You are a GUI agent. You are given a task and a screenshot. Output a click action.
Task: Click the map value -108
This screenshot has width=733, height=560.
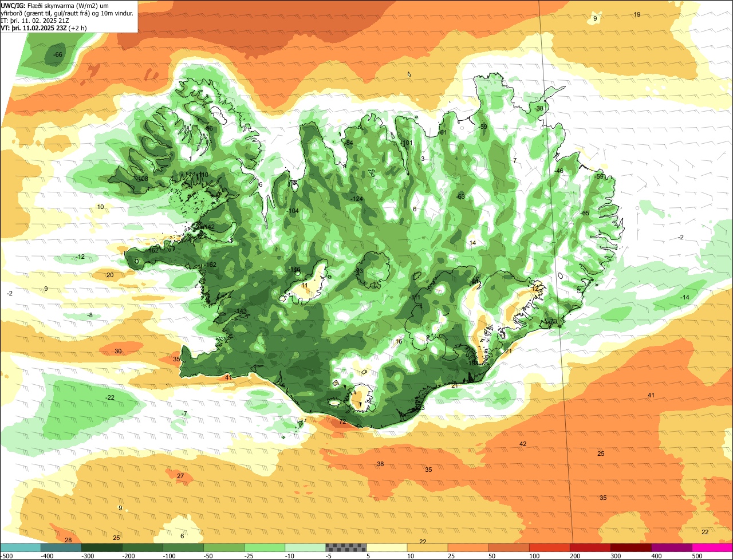coord(142,179)
